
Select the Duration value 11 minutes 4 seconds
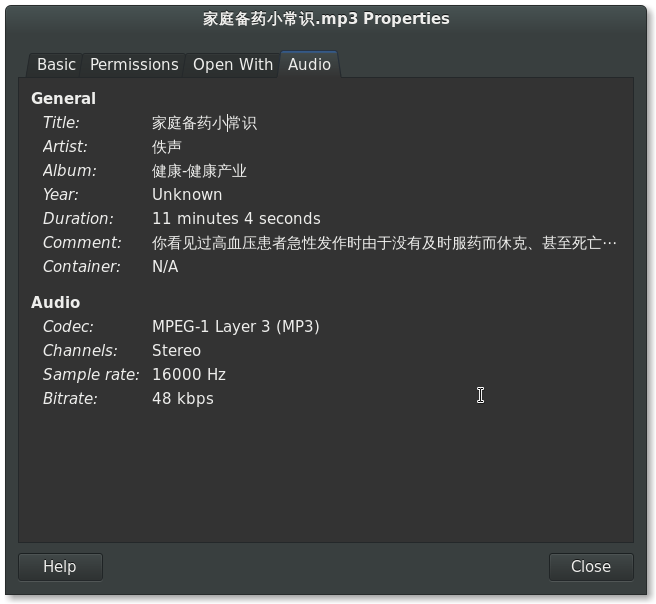tap(236, 218)
